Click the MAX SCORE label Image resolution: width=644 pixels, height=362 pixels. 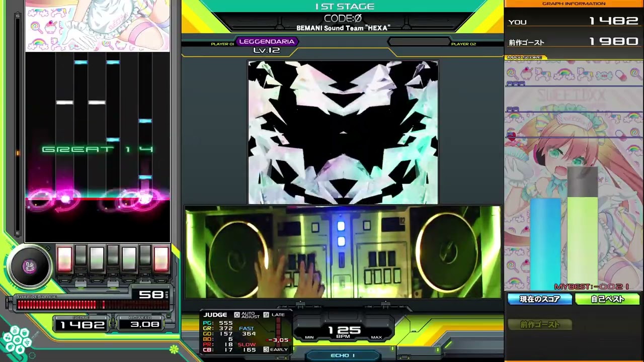524,57
